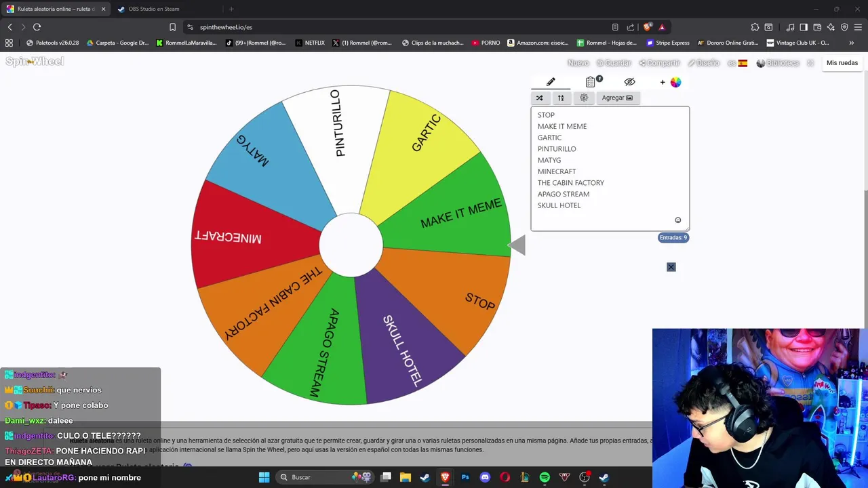Open emoji picker in entries box
The height and width of the screenshot is (488, 868).
coord(677,220)
